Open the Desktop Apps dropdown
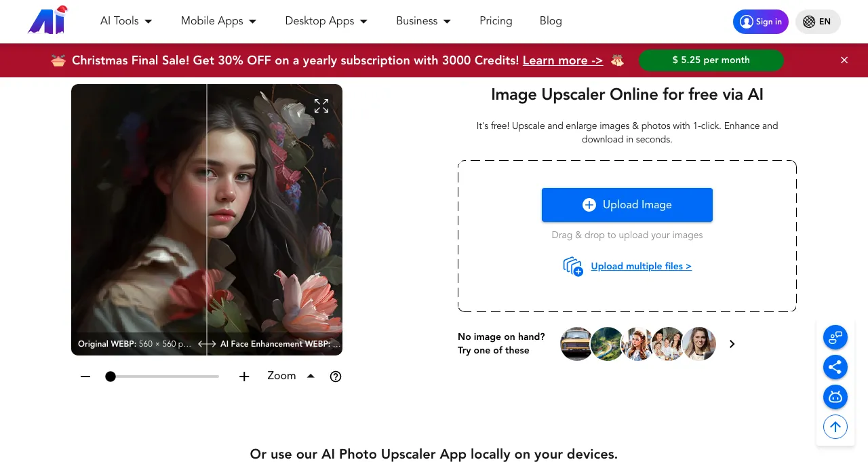Viewport: 868px width, 462px height. pyautogui.click(x=326, y=21)
